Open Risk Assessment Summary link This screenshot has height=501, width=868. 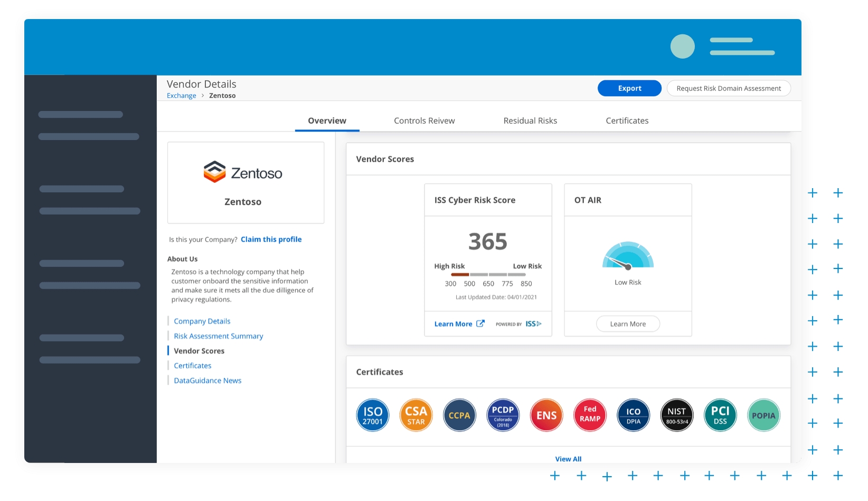pos(219,336)
